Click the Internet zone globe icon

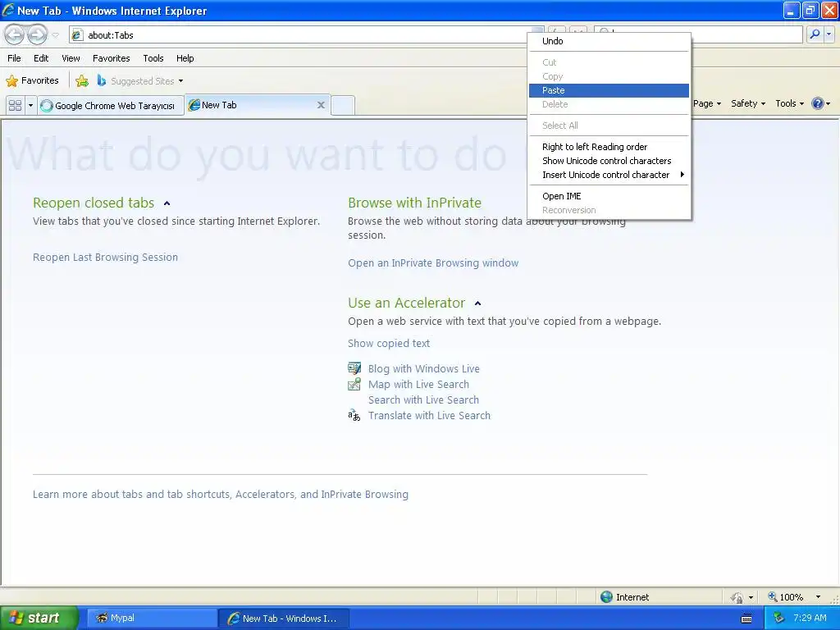coord(606,597)
